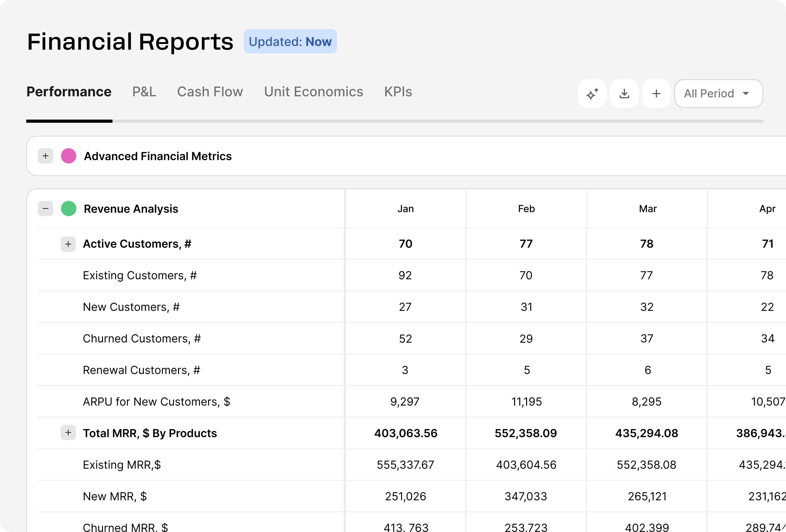Click the add new item plus icon
This screenshot has height=532, width=786.
pyautogui.click(x=656, y=93)
